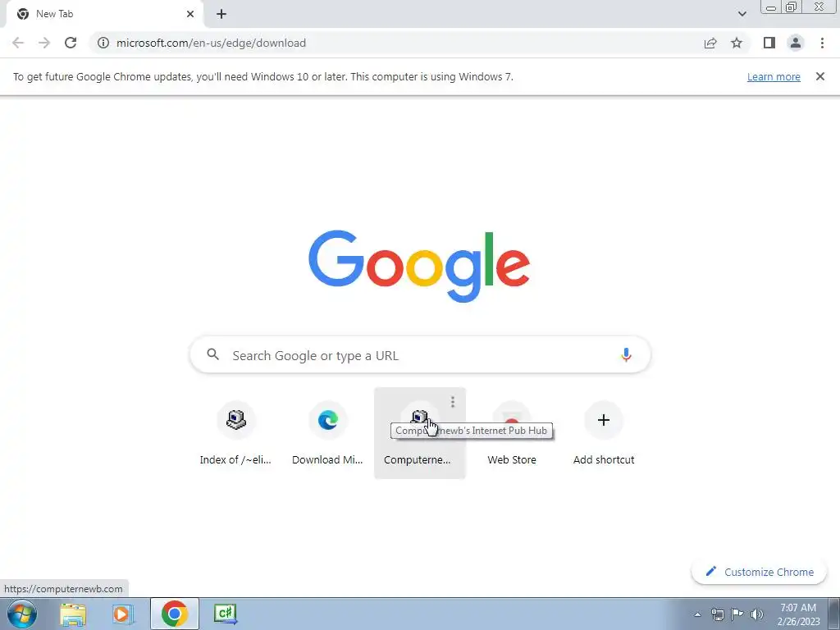Click the clock showing 7:07 AM
The height and width of the screenshot is (630, 840).
799,614
